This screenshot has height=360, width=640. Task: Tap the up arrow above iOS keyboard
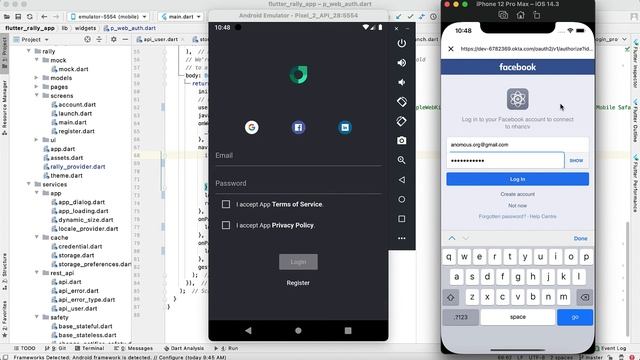click(452, 238)
